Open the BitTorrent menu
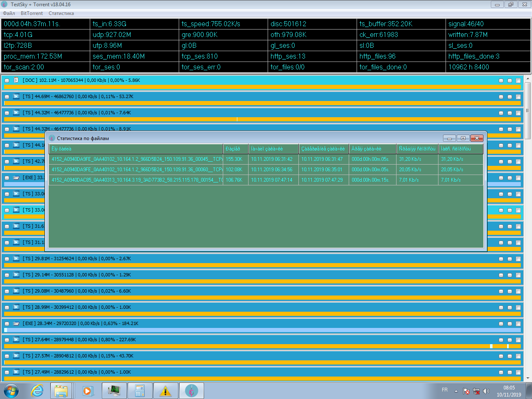Screen dimensions: 532x399 coord(32,13)
